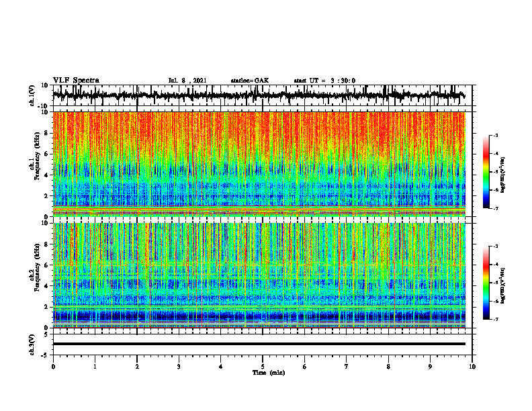Screen dimensions: 532x411
Task: Click the time axis tick label "4"
Action: point(221,367)
